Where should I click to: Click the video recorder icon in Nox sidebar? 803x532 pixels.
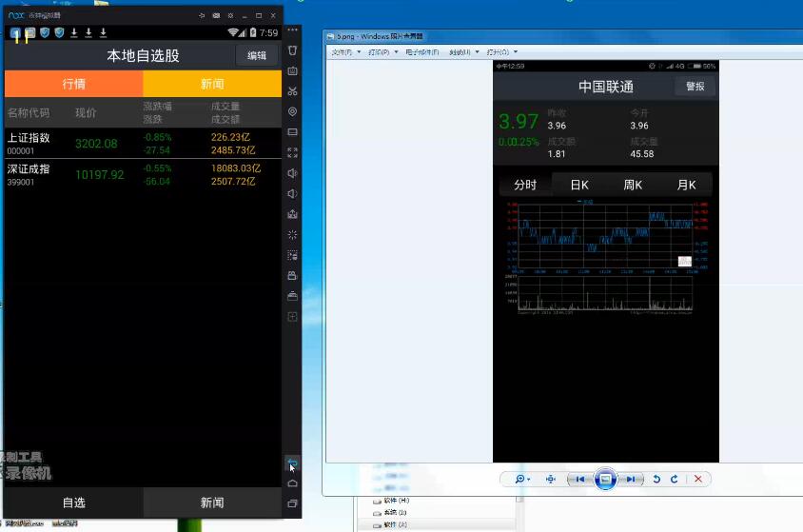[292, 275]
